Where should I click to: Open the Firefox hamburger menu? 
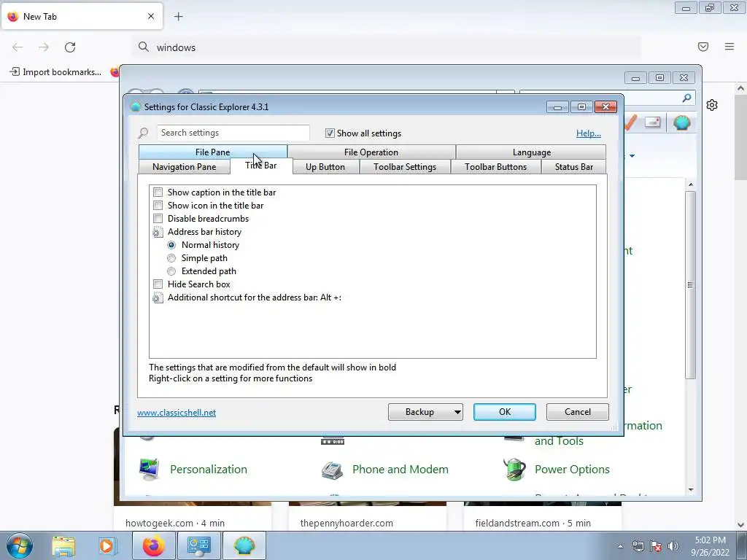pos(729,47)
